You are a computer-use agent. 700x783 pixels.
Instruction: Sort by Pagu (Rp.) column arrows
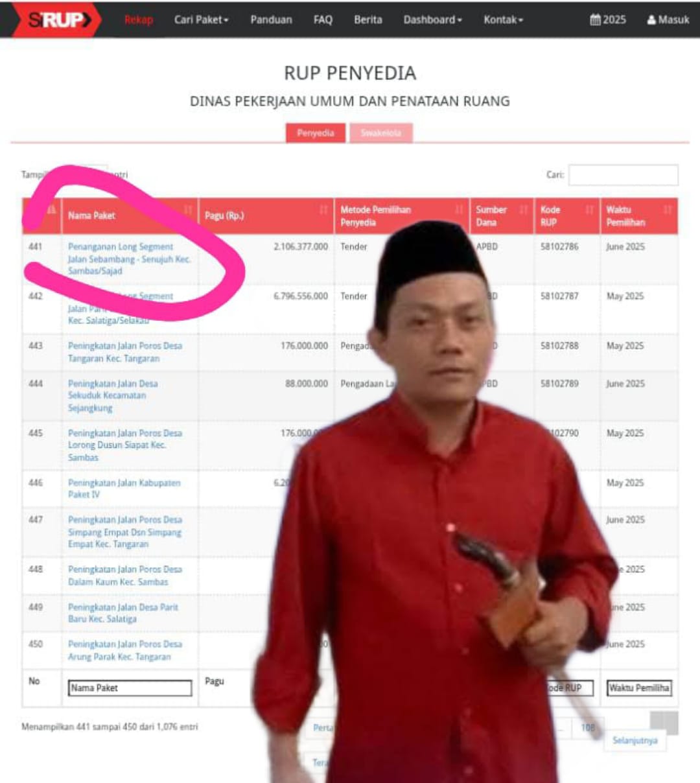[x=323, y=209]
